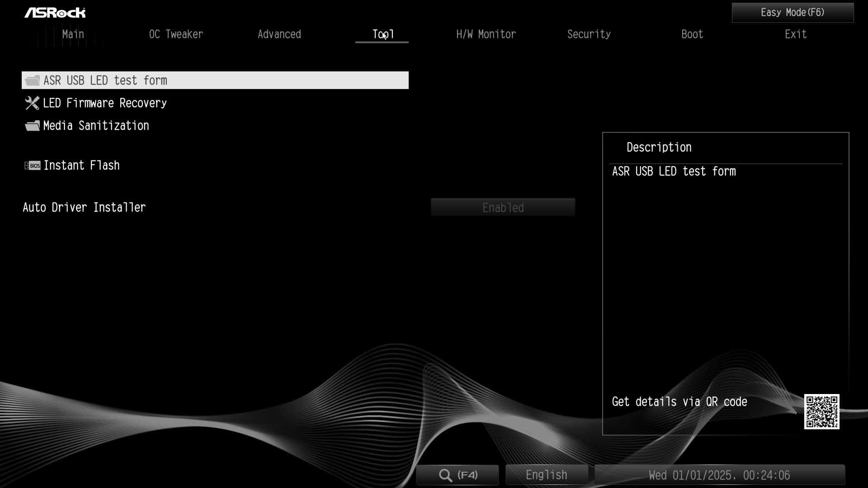
Task: Click the (F4) search label
Action: (x=467, y=475)
